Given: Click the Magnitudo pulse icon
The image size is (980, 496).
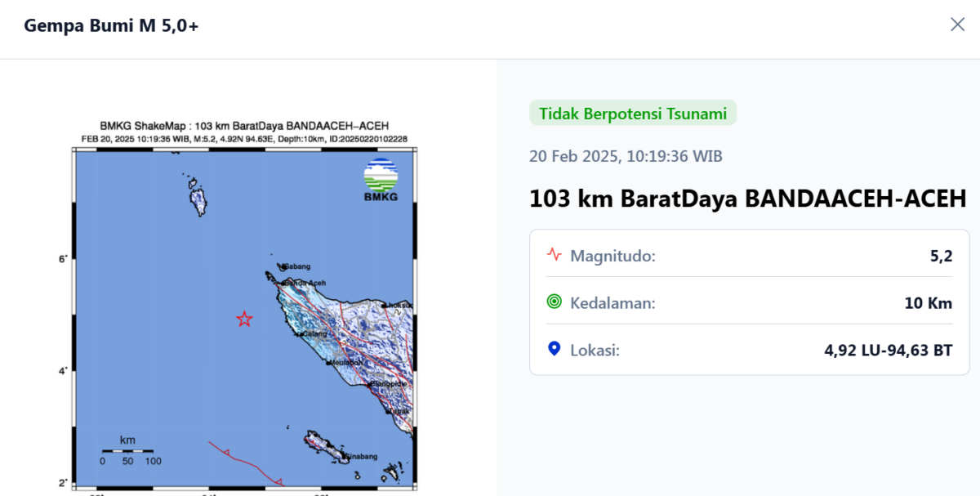Looking at the screenshot, I should pos(555,255).
